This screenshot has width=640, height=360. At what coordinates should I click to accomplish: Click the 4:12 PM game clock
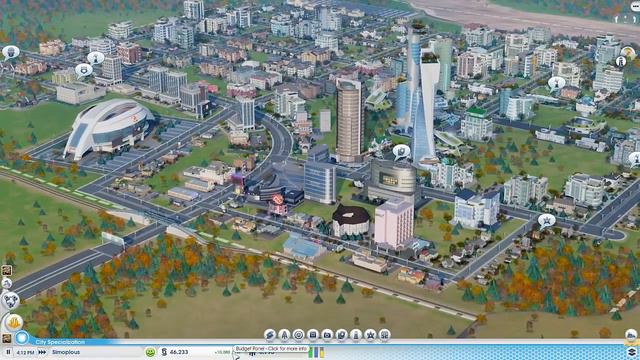pos(25,352)
